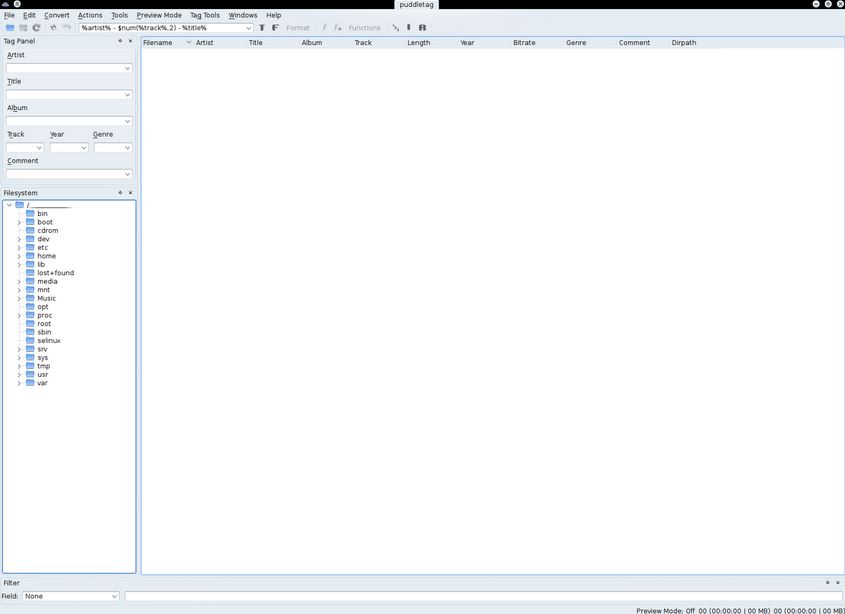Click the float icon on the Filter panel
The image size is (845, 614).
point(827,582)
